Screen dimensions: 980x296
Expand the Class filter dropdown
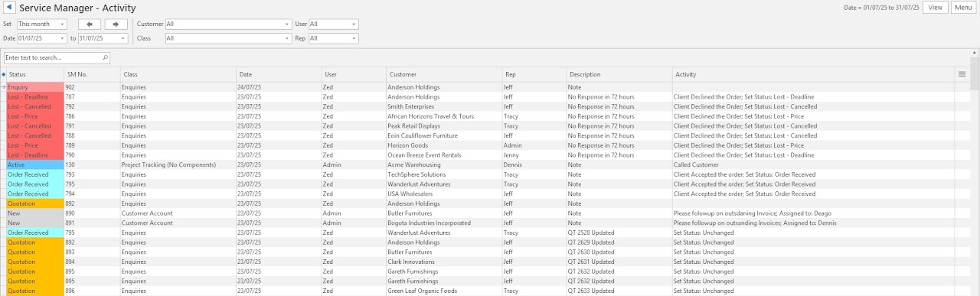[x=286, y=38]
